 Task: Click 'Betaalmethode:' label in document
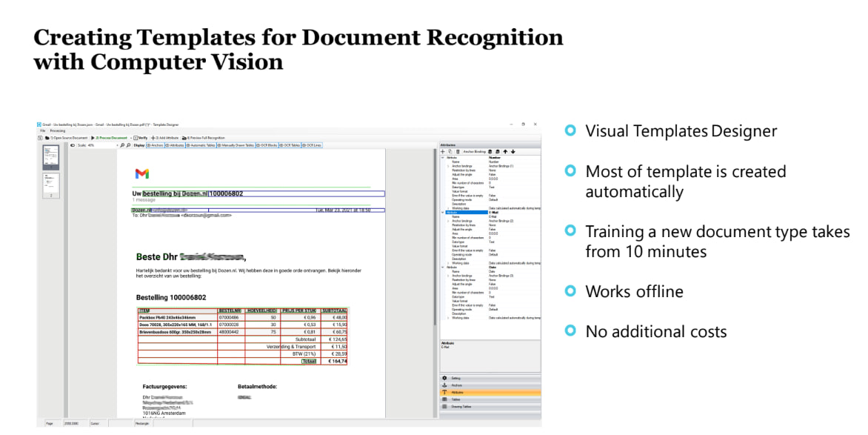(258, 387)
